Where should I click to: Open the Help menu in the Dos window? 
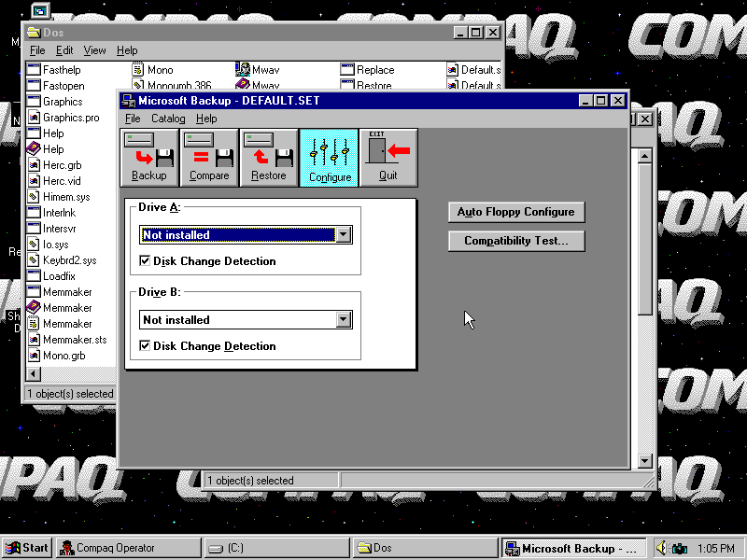127,50
